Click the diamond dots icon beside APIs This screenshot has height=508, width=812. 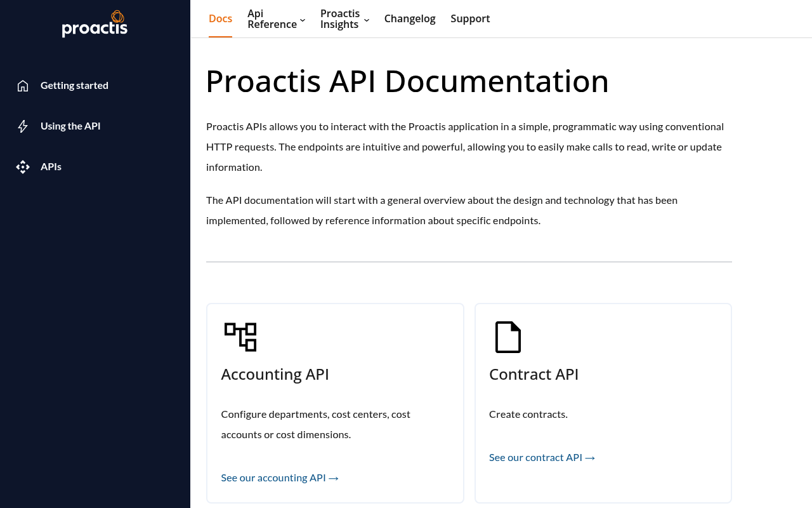pyautogui.click(x=23, y=167)
